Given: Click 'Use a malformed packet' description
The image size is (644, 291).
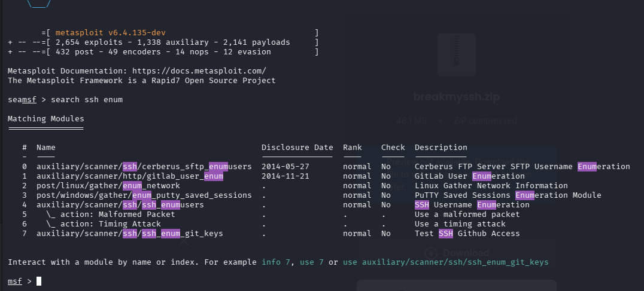Looking at the screenshot, I should click(x=467, y=215).
